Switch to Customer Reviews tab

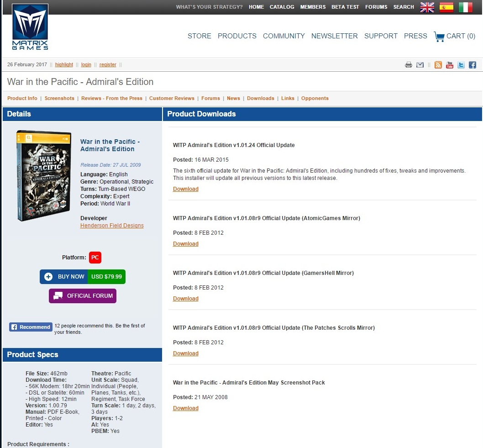coord(172,98)
